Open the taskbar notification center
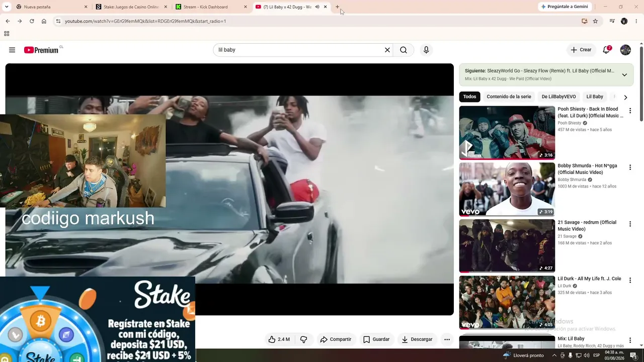The height and width of the screenshot is (362, 644). [x=633, y=355]
